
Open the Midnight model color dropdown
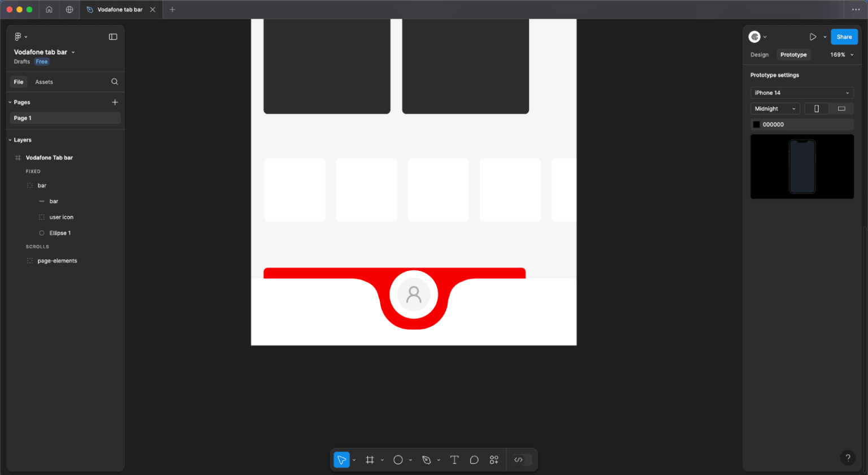[774, 108]
